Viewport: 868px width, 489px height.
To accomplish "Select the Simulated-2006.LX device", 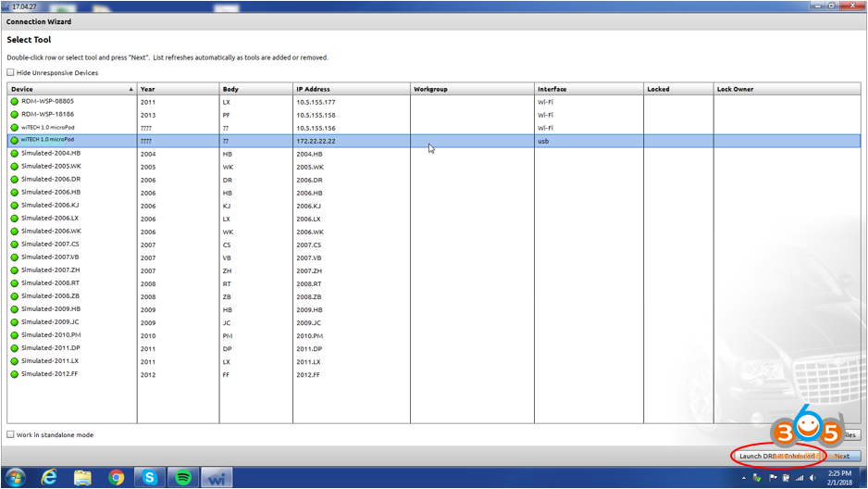I will [434, 219].
